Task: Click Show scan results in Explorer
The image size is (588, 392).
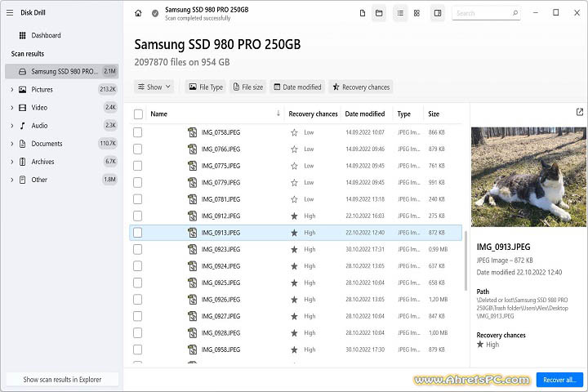Action: tap(62, 380)
